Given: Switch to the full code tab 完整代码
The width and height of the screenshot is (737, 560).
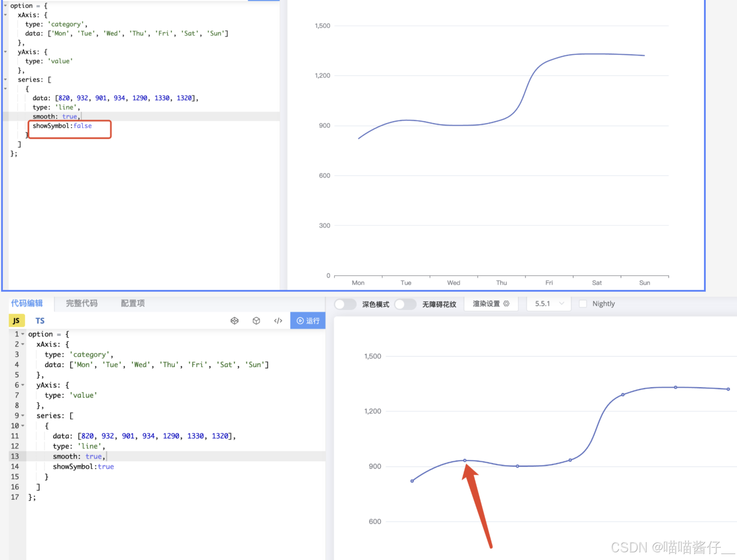Looking at the screenshot, I should point(81,303).
